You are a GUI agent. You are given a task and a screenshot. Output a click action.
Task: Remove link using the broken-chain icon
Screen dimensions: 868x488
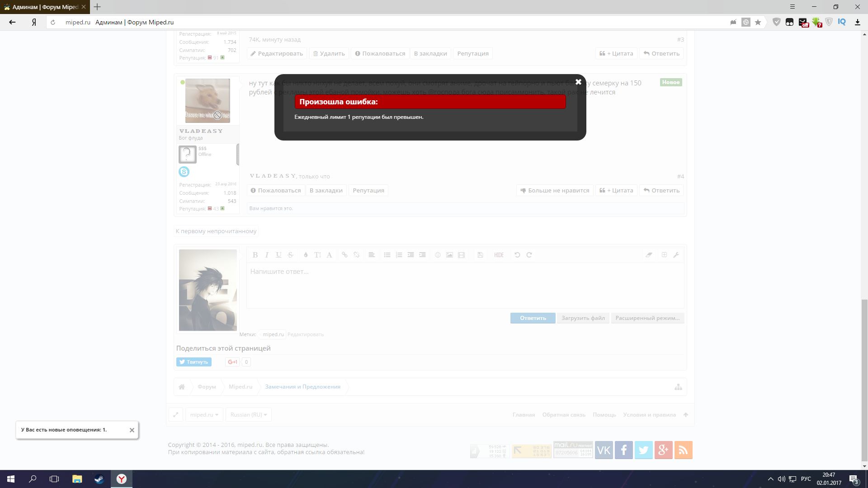[x=356, y=255]
